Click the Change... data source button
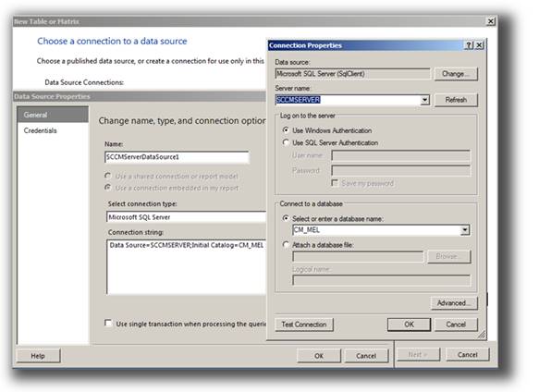 (456, 74)
